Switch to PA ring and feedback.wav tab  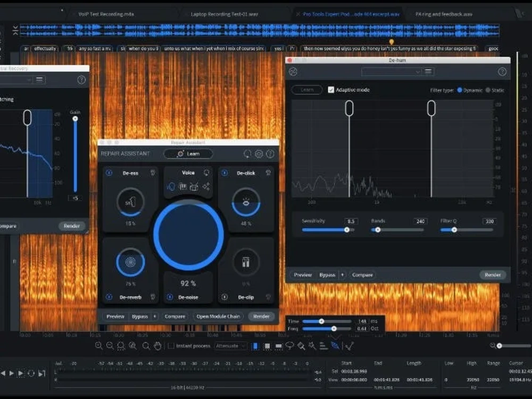tap(444, 14)
